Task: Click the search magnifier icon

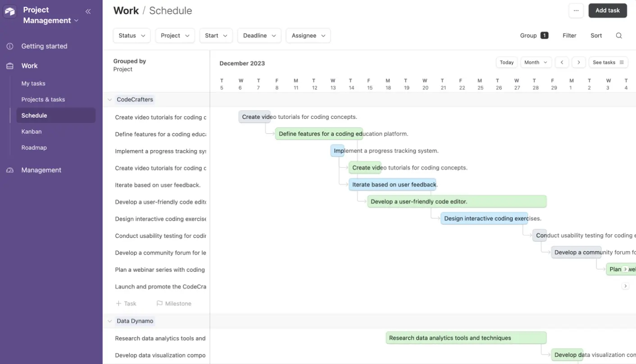Action: pyautogui.click(x=619, y=36)
